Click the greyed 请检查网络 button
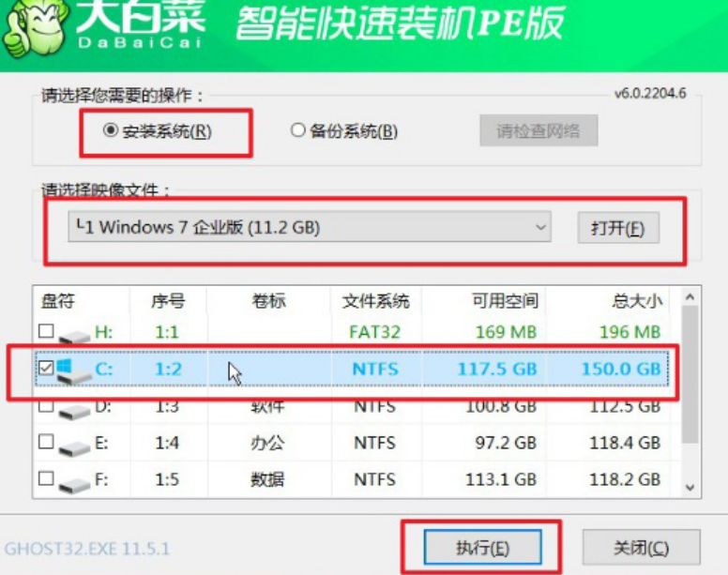This screenshot has height=575, width=728. click(538, 130)
